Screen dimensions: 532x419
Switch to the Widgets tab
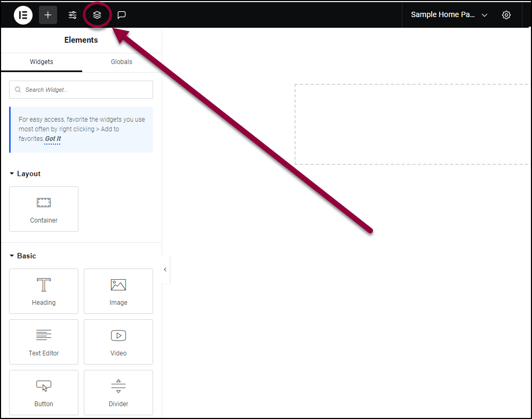[x=42, y=62]
